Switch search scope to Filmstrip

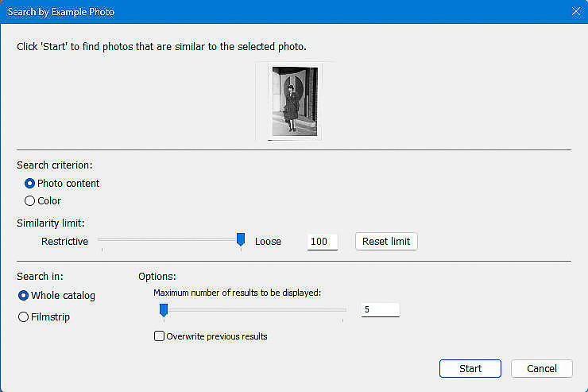click(23, 317)
